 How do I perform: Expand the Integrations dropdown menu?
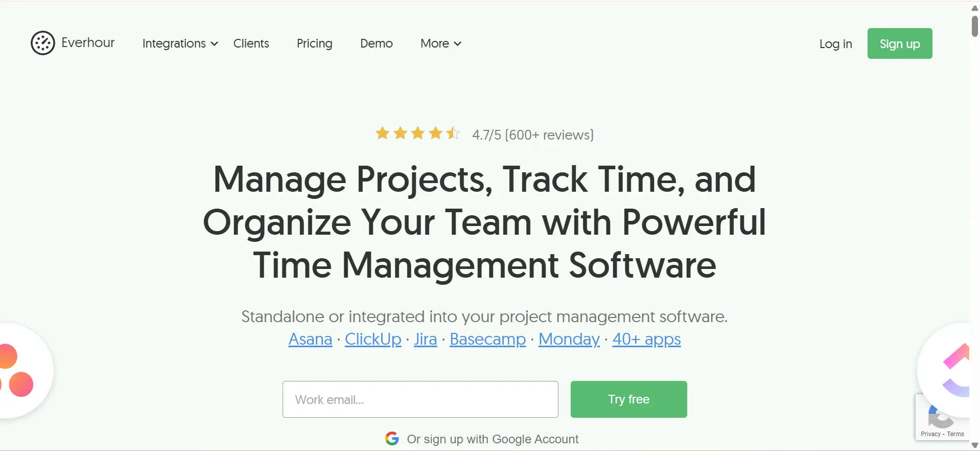coord(180,43)
